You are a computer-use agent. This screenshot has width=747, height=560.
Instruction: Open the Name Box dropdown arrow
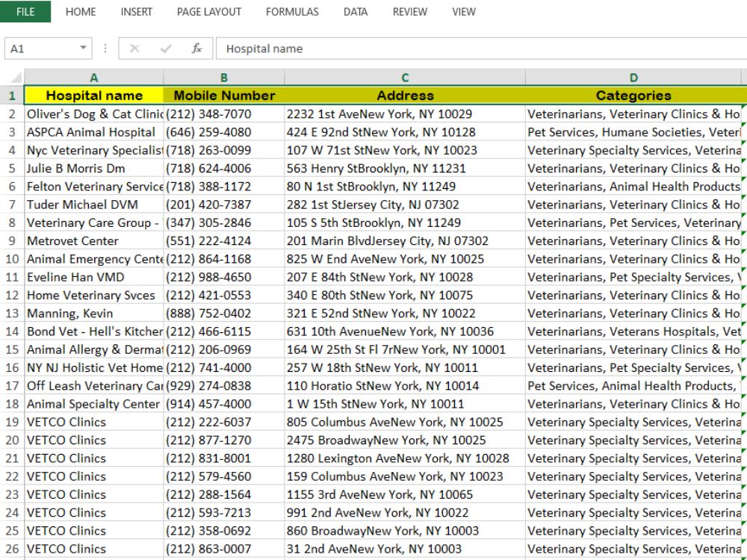click(x=81, y=48)
